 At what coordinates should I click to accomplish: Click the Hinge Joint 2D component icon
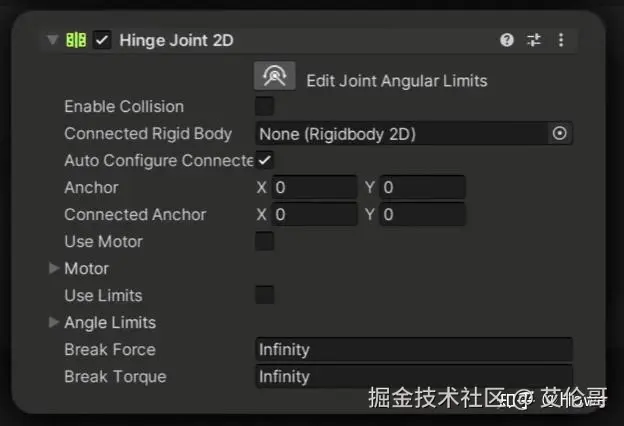76,40
